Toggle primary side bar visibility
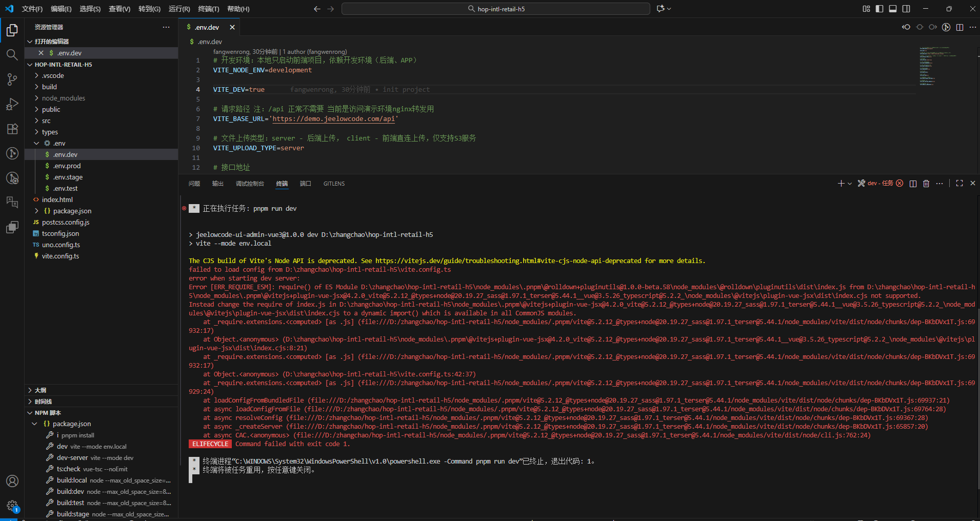This screenshot has height=521, width=980. 879,9
